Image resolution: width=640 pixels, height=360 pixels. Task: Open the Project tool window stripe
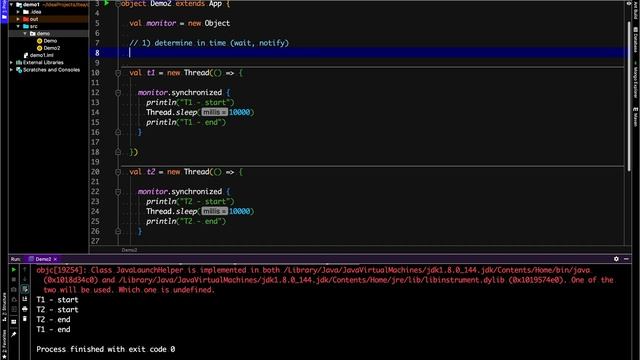4,10
